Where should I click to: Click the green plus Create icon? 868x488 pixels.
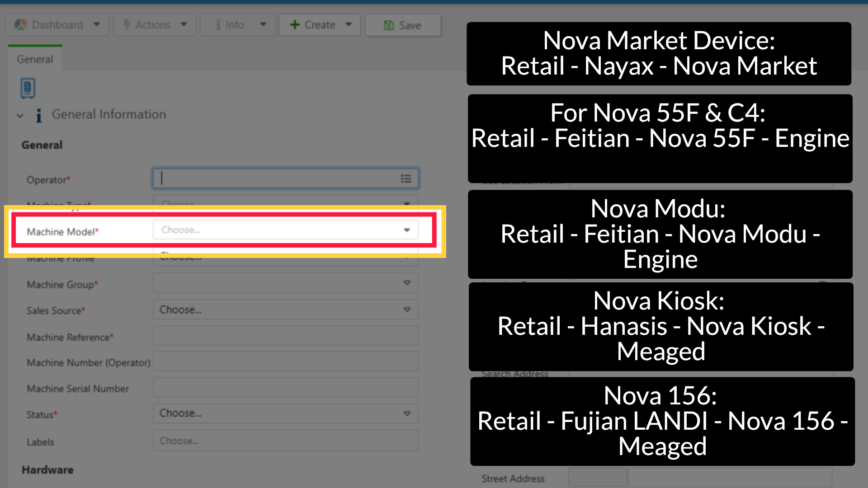click(295, 25)
